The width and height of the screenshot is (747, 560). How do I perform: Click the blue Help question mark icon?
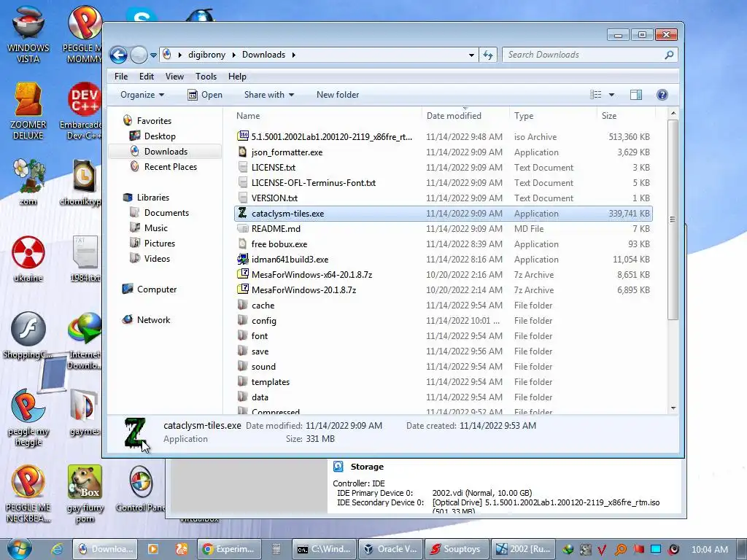coord(662,95)
